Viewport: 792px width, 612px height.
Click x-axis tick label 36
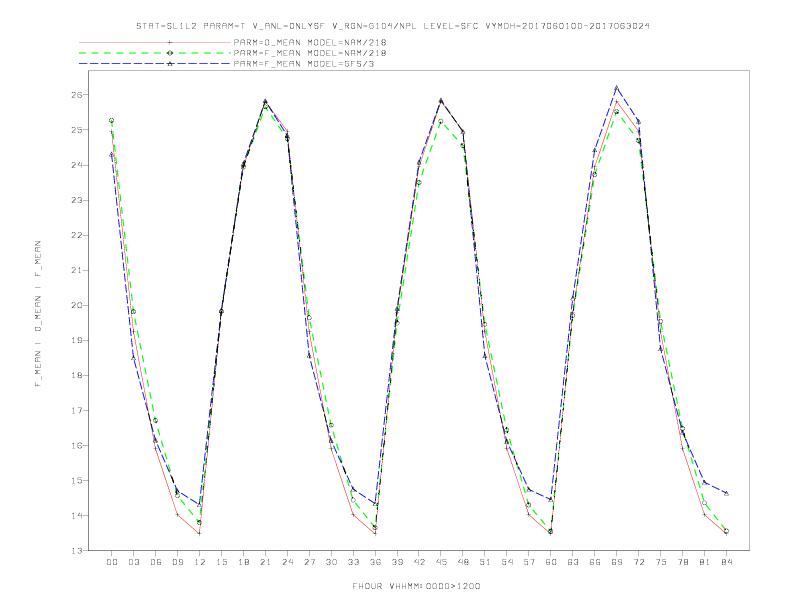pyautogui.click(x=375, y=562)
